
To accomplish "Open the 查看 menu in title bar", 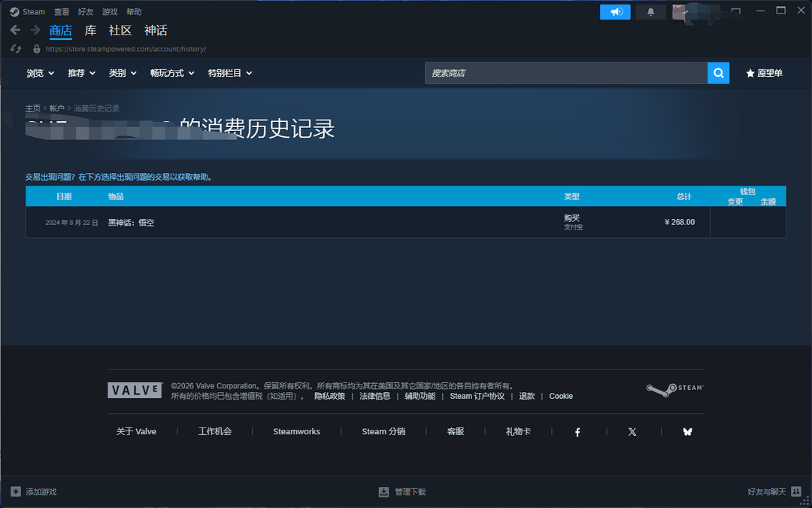I will [62, 12].
